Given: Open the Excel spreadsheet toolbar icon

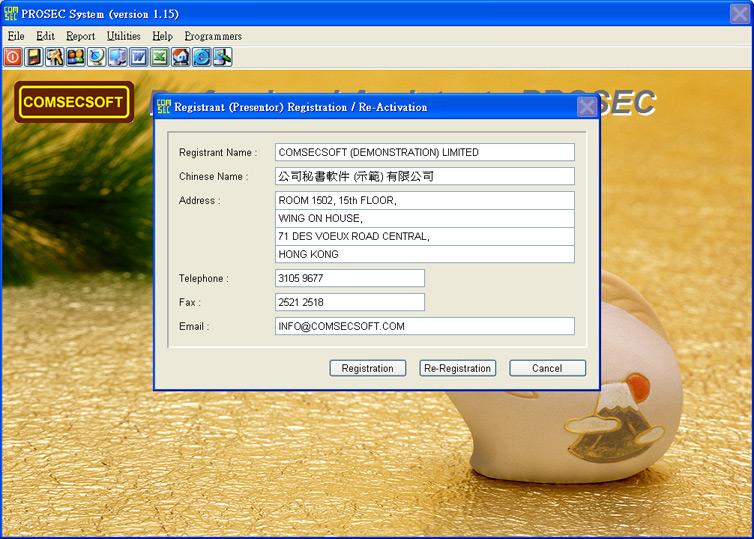Looking at the screenshot, I should 159,57.
